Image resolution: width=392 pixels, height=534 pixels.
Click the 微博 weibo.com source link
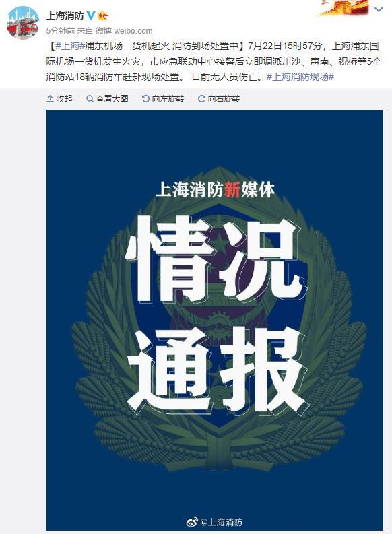pyautogui.click(x=124, y=31)
